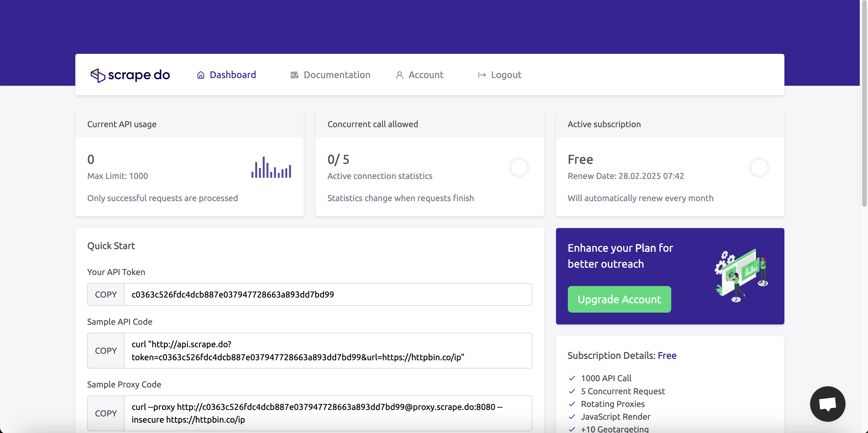
Task: Open the chat widget bubble
Action: (828, 404)
